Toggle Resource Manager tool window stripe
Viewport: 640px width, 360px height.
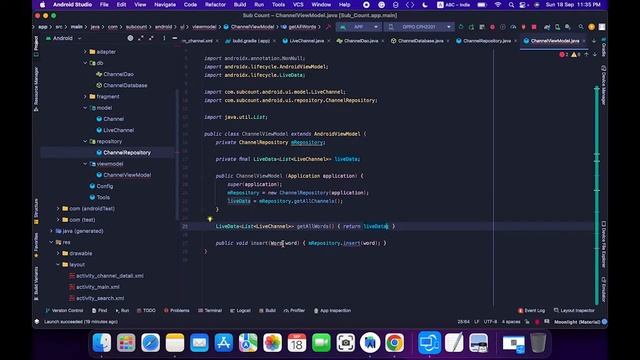(x=36, y=89)
